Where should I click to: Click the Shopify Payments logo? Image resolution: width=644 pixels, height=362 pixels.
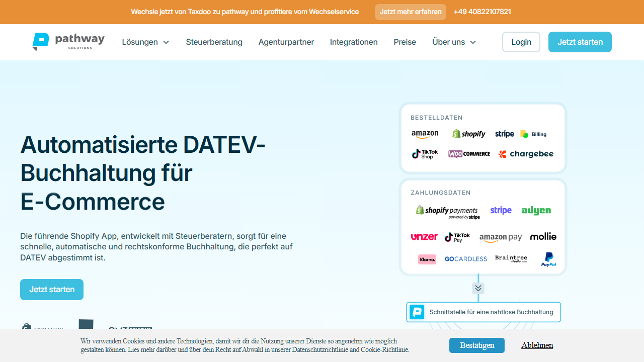[x=448, y=212]
